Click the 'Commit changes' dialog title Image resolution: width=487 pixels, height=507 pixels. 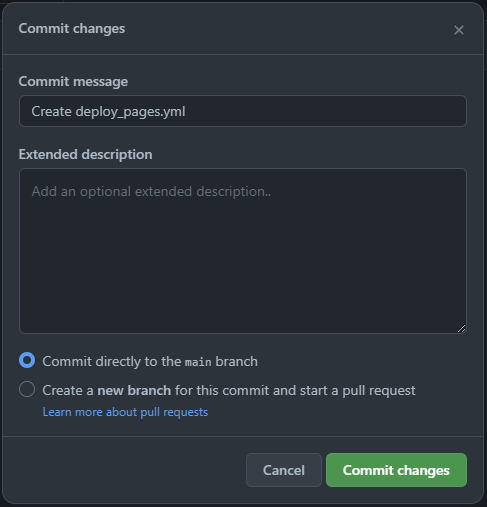pos(72,28)
